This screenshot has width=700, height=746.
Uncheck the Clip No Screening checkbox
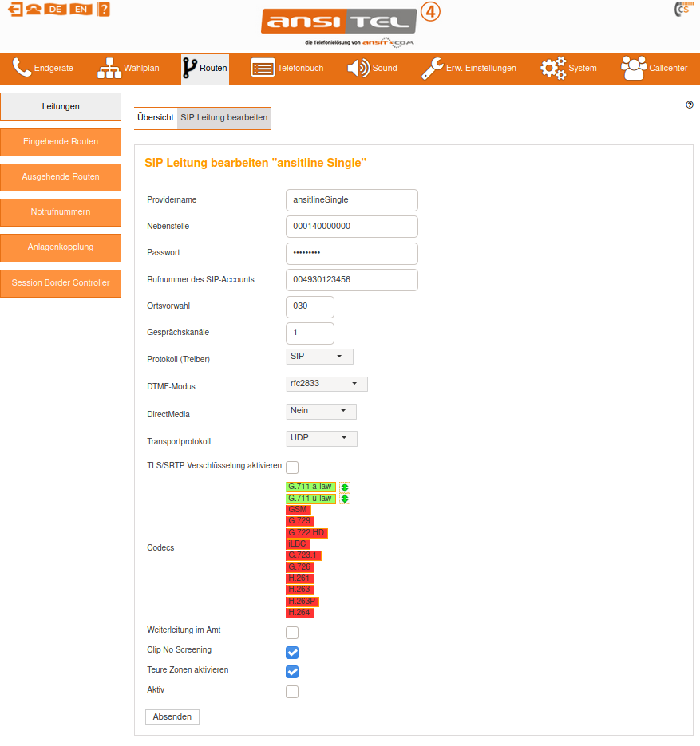pyautogui.click(x=292, y=652)
